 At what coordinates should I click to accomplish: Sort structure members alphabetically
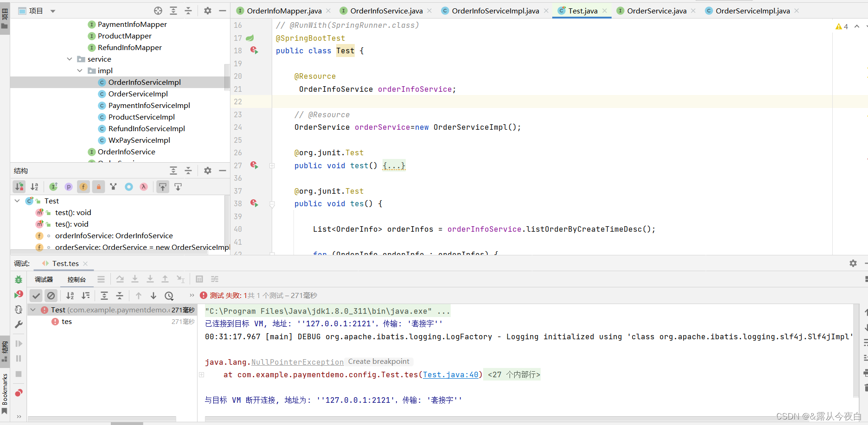[34, 186]
